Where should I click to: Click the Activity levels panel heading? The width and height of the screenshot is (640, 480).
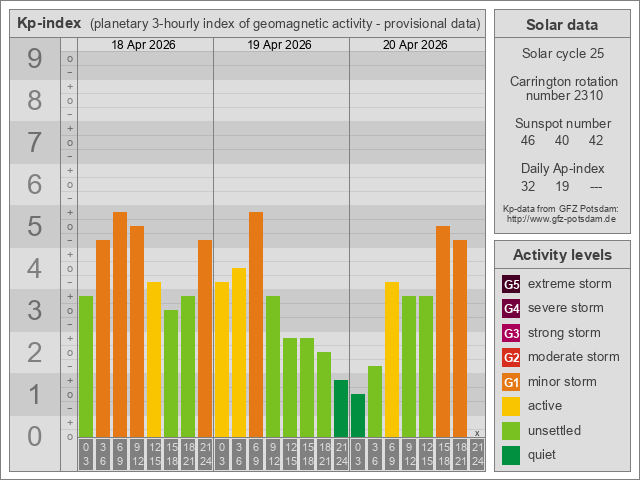click(x=561, y=255)
